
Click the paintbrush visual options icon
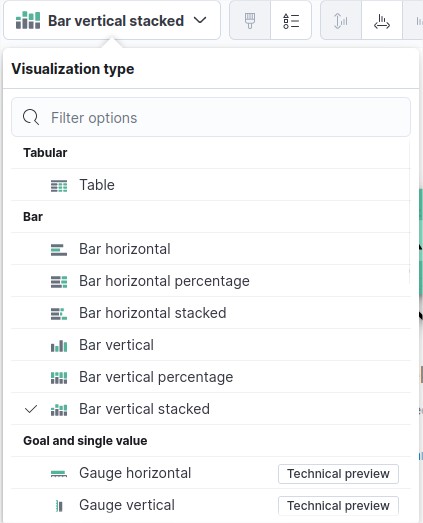[x=250, y=21]
